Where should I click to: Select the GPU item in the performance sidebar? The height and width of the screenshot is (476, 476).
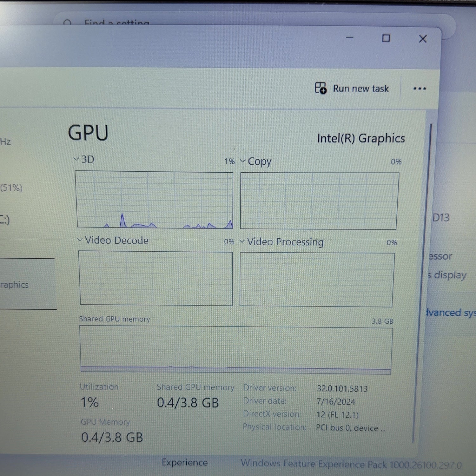click(x=28, y=284)
